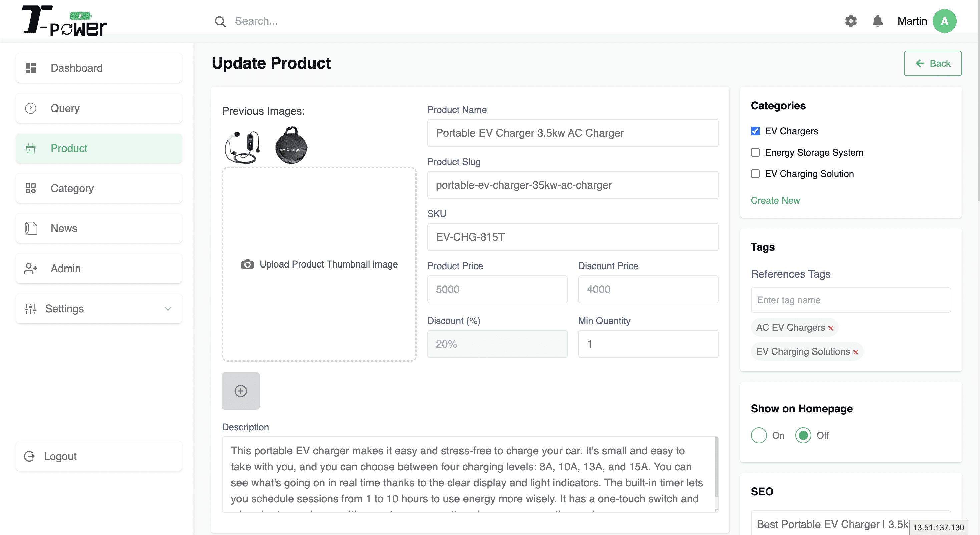Uncheck the EV Chargers category
The width and height of the screenshot is (980, 535).
tap(755, 131)
